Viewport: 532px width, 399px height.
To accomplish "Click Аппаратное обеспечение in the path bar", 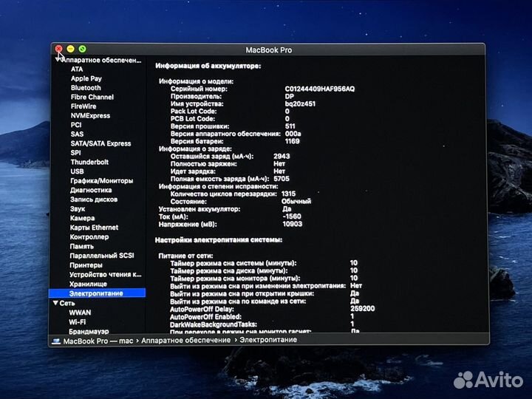I will [186, 340].
